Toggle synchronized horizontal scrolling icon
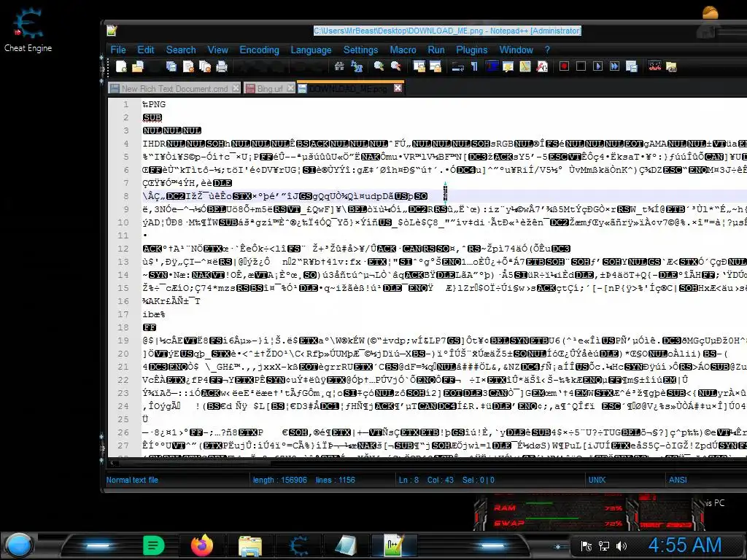The image size is (747, 560). pos(436,66)
